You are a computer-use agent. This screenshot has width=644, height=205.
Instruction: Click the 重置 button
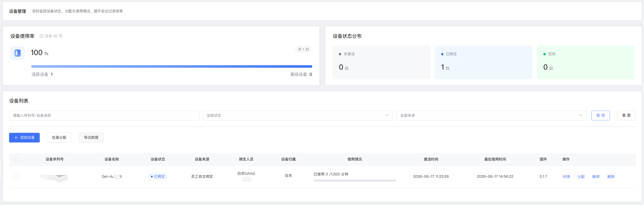pos(626,115)
